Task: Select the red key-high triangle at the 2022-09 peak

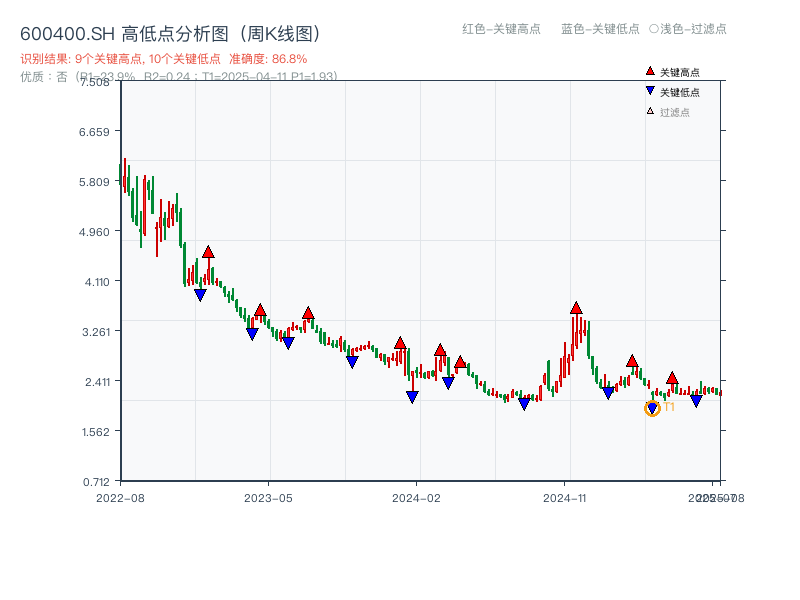Action: [x=208, y=252]
